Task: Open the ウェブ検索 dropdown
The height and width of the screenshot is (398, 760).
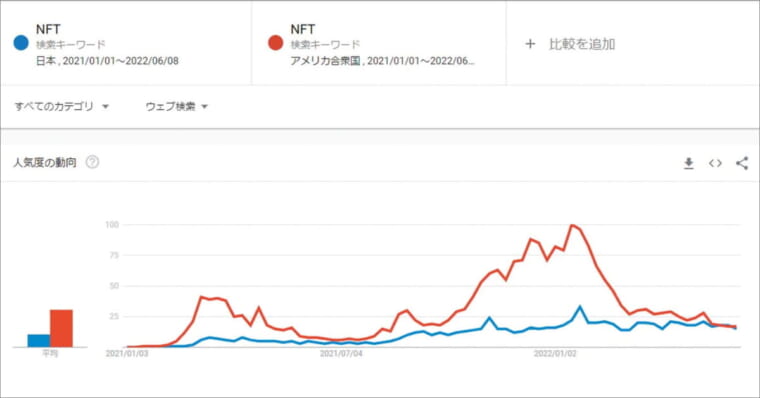Action: 176,106
